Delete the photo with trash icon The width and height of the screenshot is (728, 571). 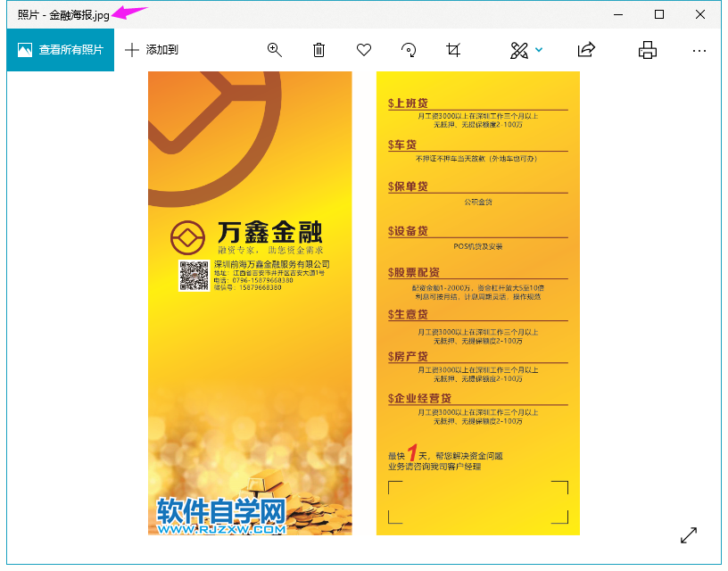318,50
